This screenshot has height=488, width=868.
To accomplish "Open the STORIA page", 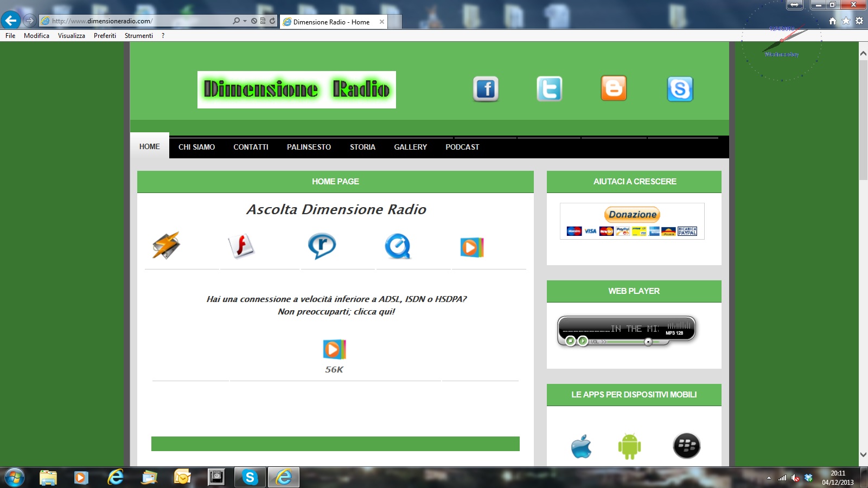I will [362, 147].
